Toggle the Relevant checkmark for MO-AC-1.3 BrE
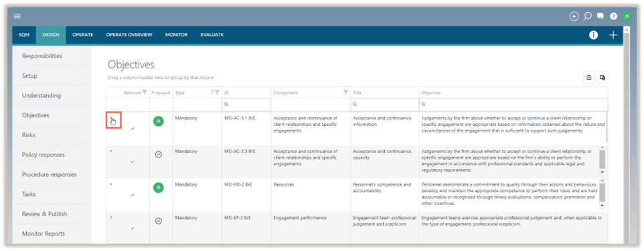This screenshot has height=251, width=644. pos(133,161)
